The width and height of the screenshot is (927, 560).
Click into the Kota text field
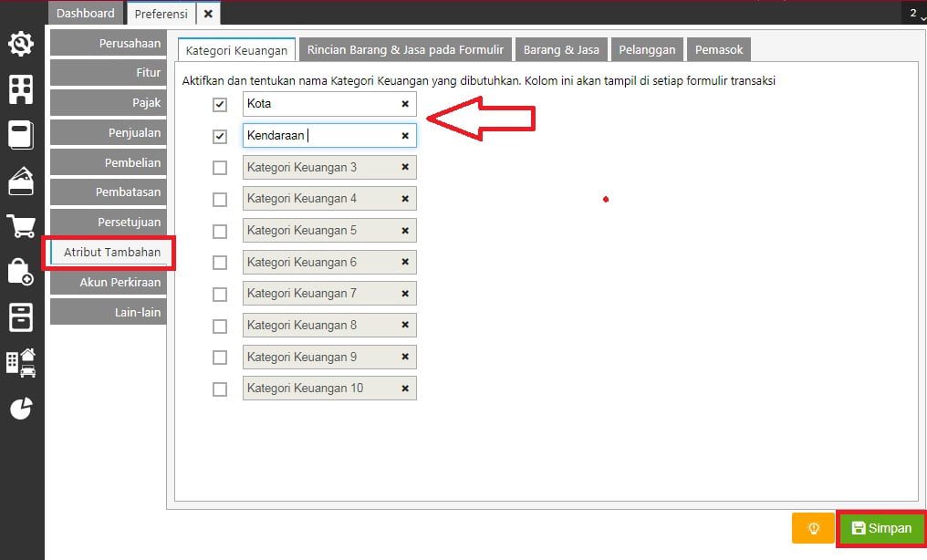tap(329, 104)
